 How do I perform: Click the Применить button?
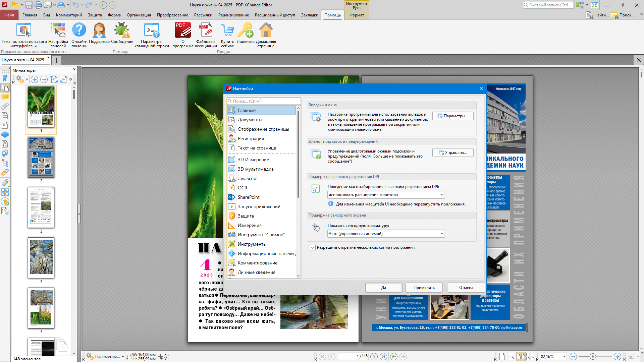coord(424,288)
